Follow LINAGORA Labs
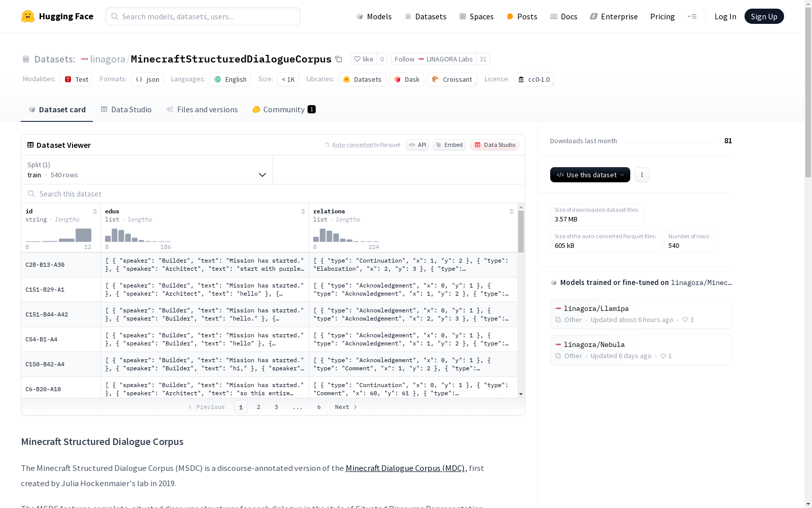 coord(433,59)
